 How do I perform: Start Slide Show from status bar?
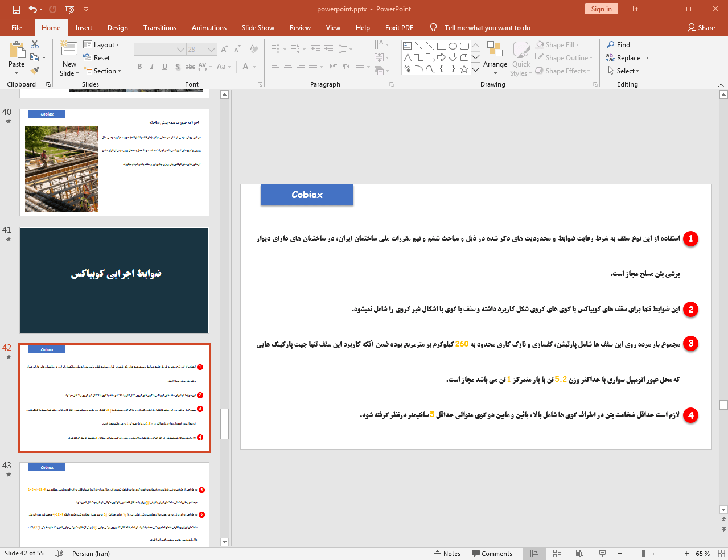tap(602, 554)
